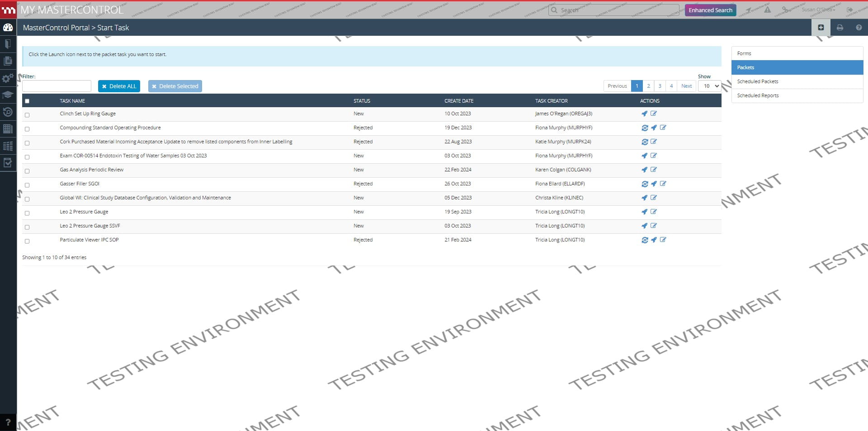The width and height of the screenshot is (868, 431).
Task: Open the Enhanced Search options
Action: click(710, 9)
